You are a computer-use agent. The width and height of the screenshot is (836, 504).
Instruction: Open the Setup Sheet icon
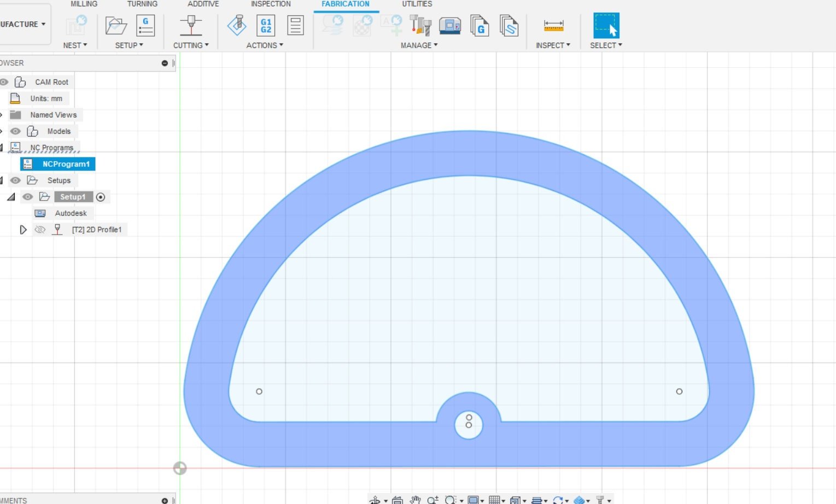point(295,26)
